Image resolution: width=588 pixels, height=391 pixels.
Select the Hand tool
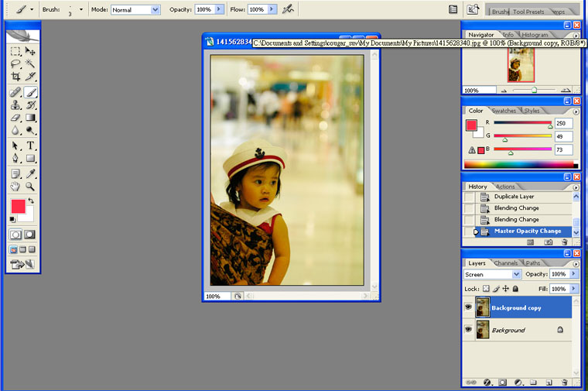pyautogui.click(x=15, y=186)
